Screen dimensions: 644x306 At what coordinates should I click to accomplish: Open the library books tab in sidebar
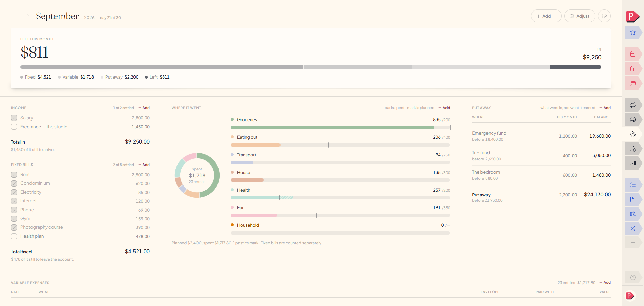633,214
